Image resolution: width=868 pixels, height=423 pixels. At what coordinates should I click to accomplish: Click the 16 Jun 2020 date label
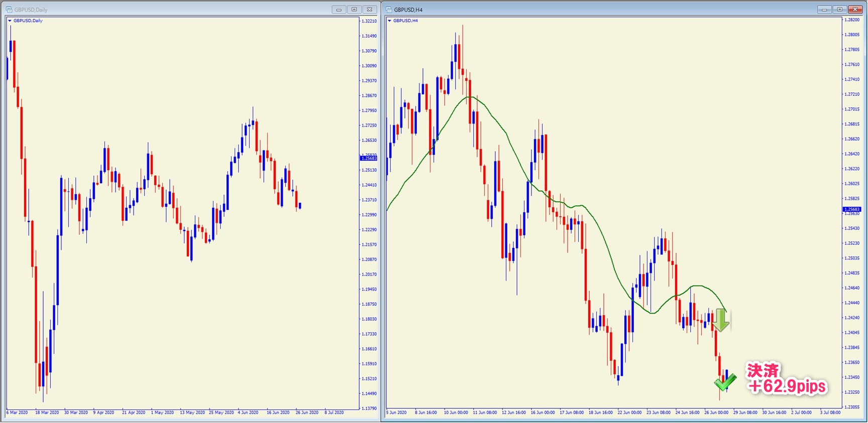tap(278, 412)
